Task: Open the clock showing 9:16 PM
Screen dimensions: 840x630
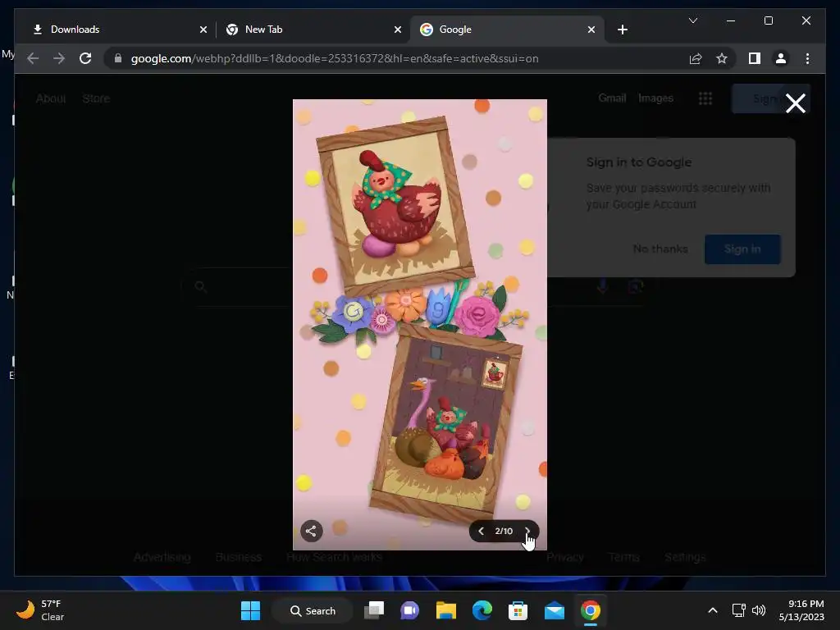Action: (801, 610)
